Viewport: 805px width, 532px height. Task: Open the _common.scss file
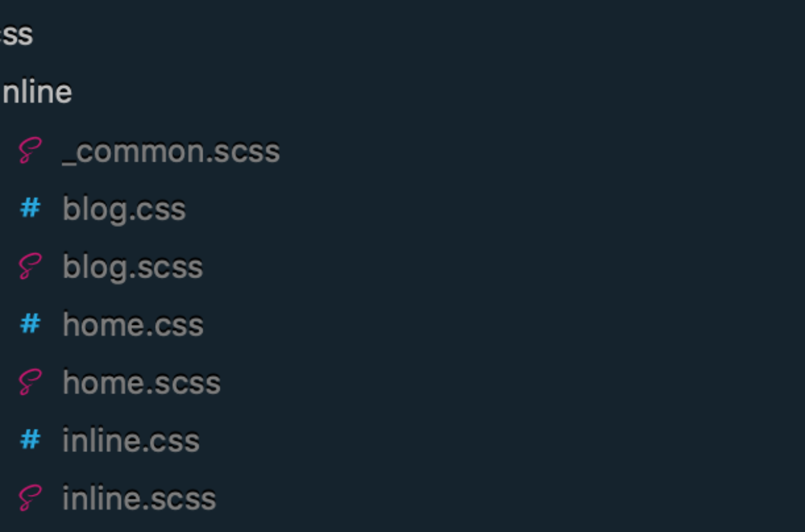pyautogui.click(x=171, y=152)
